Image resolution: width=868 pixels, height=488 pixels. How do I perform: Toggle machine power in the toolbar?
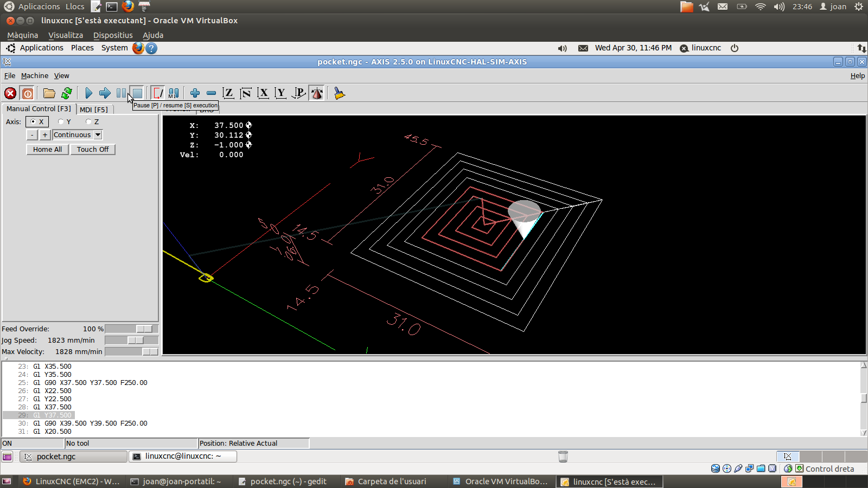click(x=28, y=93)
